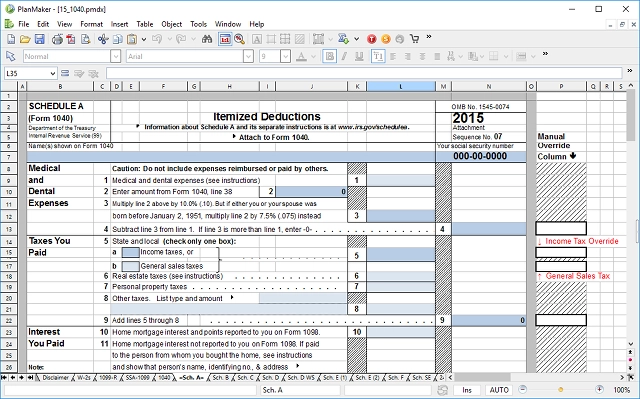Click the font color A button

(301, 56)
